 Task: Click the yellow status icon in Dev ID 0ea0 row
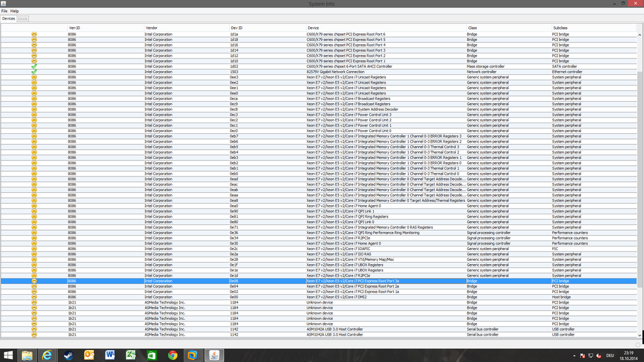point(34,206)
